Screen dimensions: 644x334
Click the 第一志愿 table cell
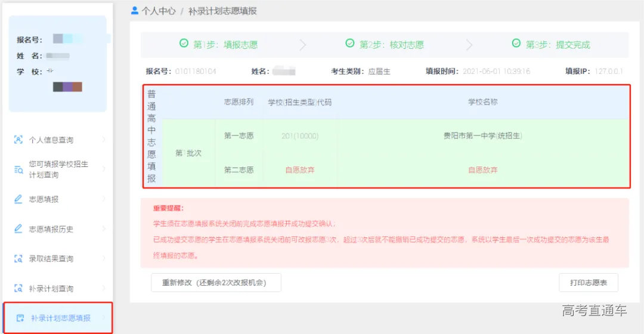pyautogui.click(x=239, y=135)
